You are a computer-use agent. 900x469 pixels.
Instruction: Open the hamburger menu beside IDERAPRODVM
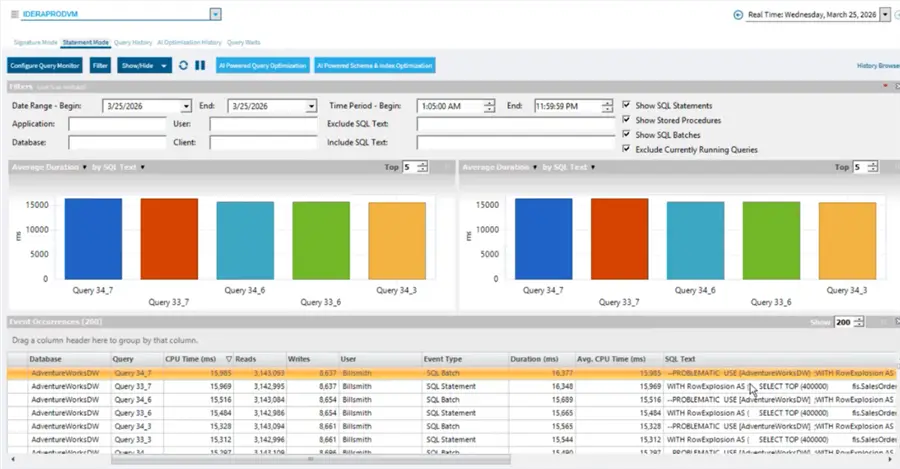(x=14, y=14)
